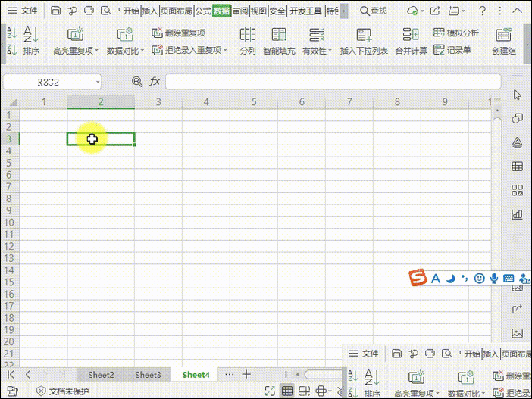Click the 排序 sort button

coord(31,41)
